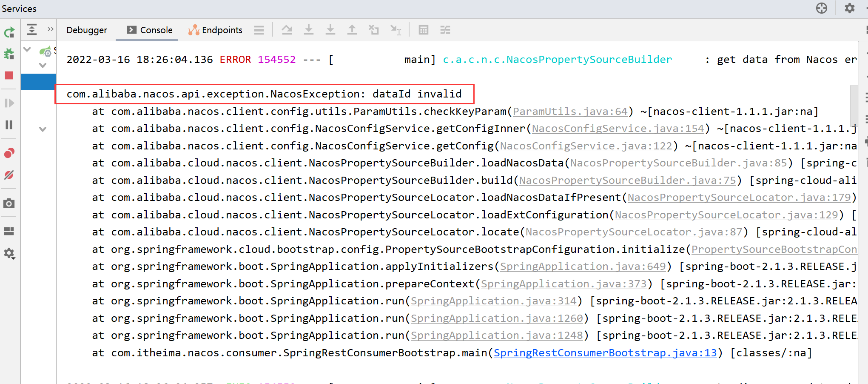
Task: Expand hidden toolbar items double chevron
Action: tap(51, 29)
